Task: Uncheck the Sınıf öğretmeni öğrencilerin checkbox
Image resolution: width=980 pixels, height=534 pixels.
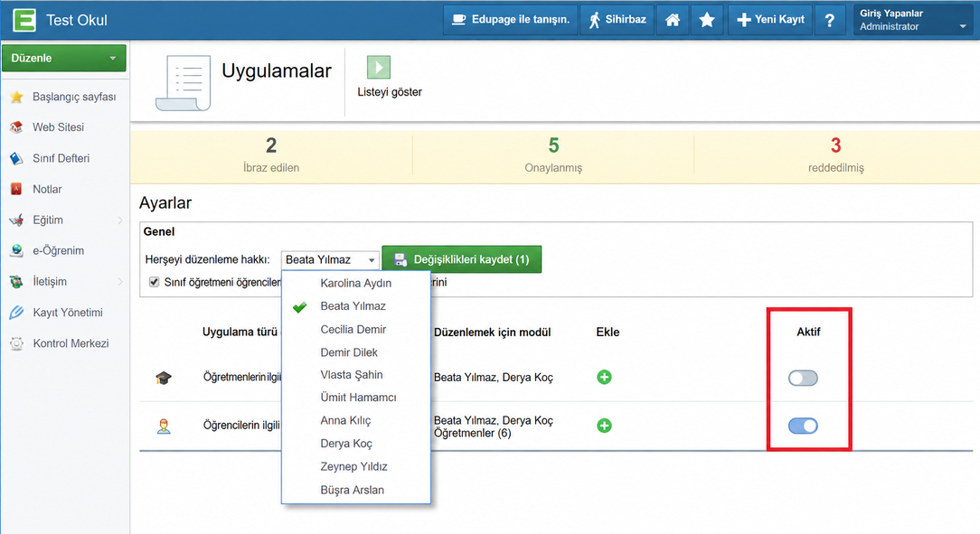Action: point(154,282)
